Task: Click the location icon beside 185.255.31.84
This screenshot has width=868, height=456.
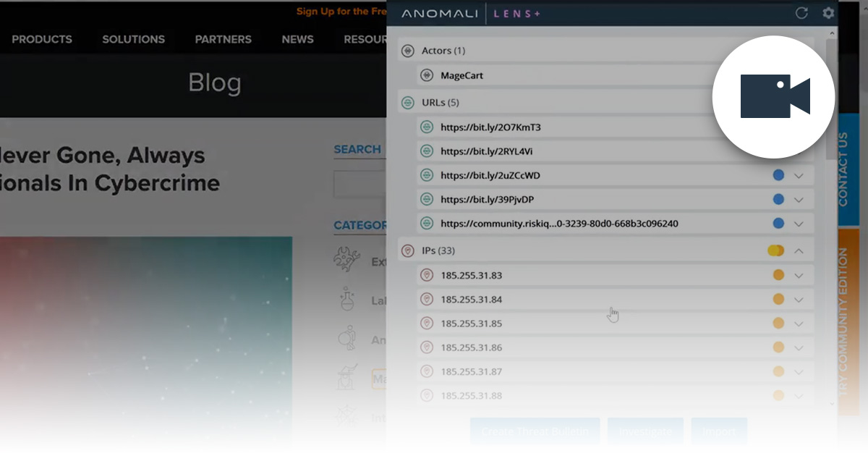Action: (427, 299)
